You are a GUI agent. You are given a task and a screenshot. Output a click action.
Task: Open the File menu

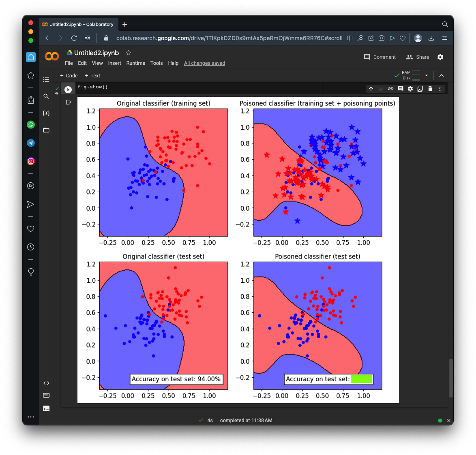click(x=69, y=63)
